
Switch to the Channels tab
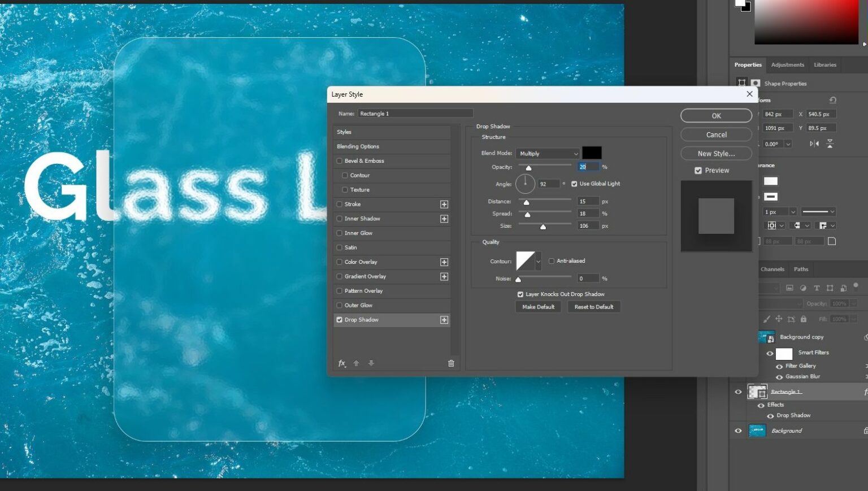[x=772, y=269]
